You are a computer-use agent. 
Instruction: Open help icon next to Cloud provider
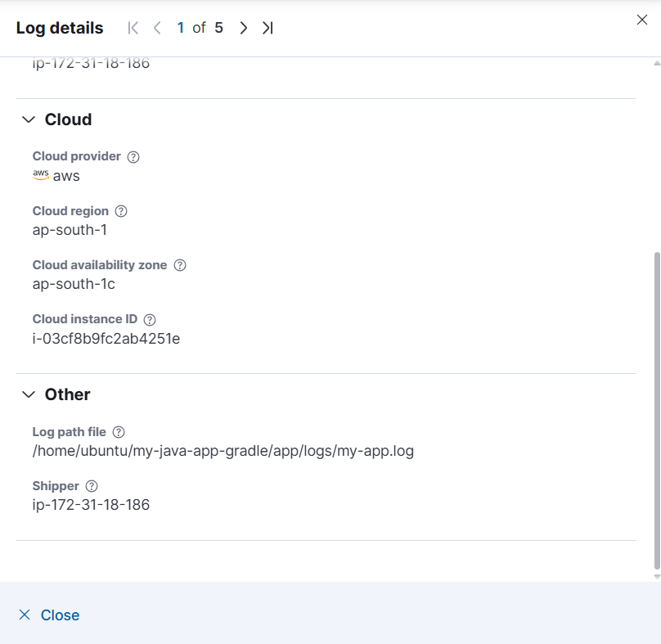(x=133, y=157)
